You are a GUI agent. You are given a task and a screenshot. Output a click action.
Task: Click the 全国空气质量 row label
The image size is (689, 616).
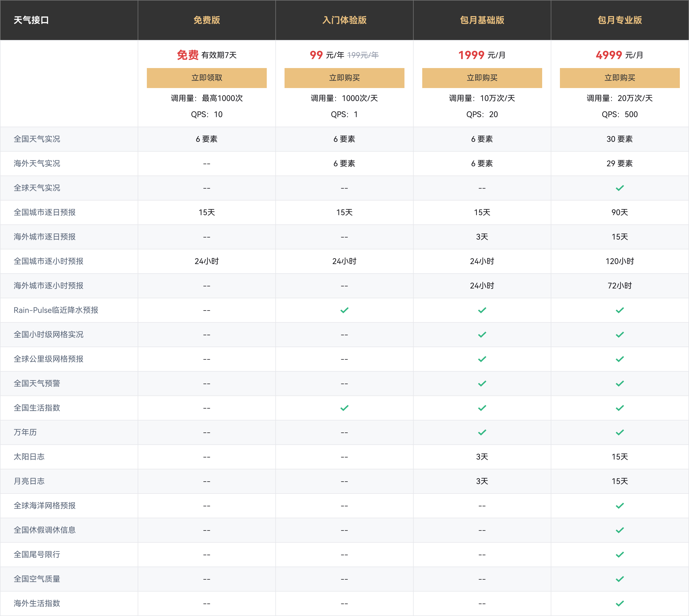(37, 579)
